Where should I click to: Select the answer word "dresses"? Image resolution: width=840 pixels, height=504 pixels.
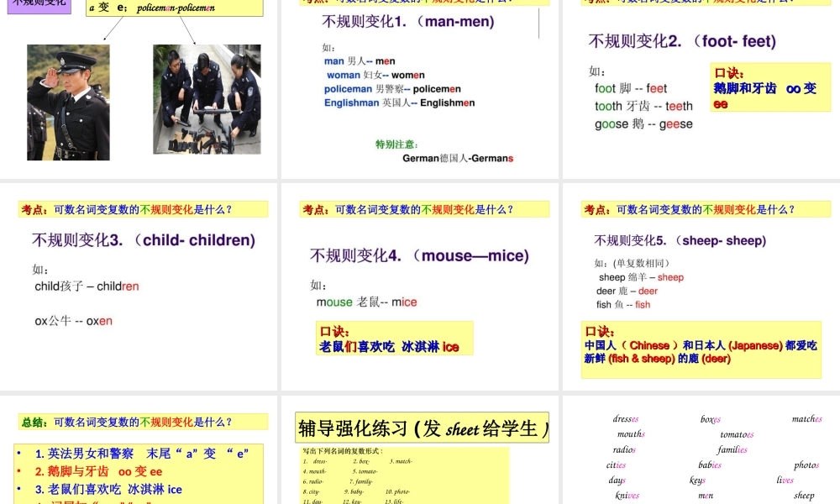pyautogui.click(x=626, y=419)
